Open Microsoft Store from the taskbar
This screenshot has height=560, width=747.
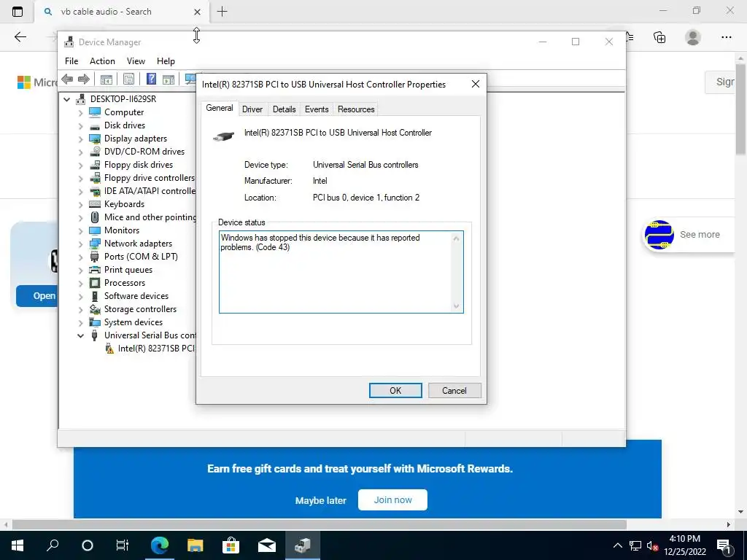click(x=231, y=545)
